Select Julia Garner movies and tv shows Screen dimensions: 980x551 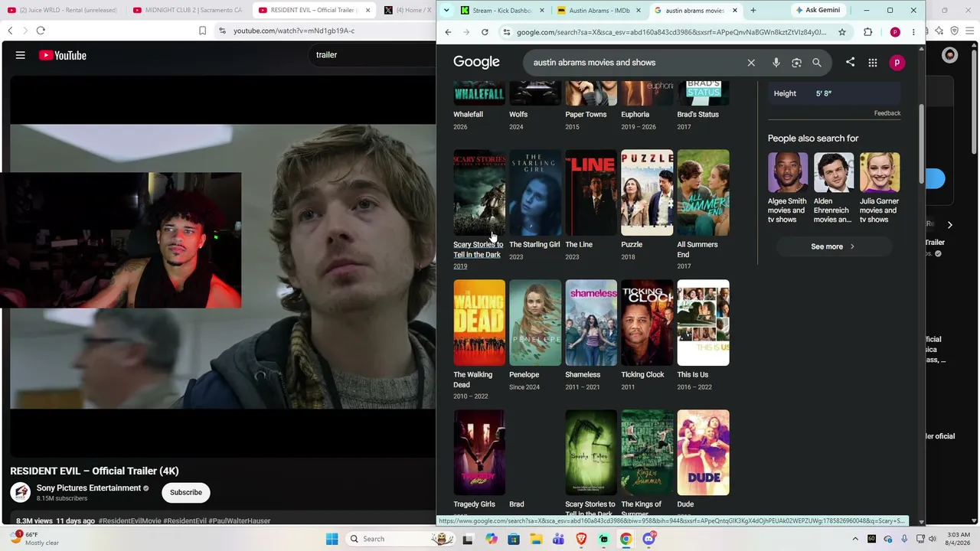point(879,188)
